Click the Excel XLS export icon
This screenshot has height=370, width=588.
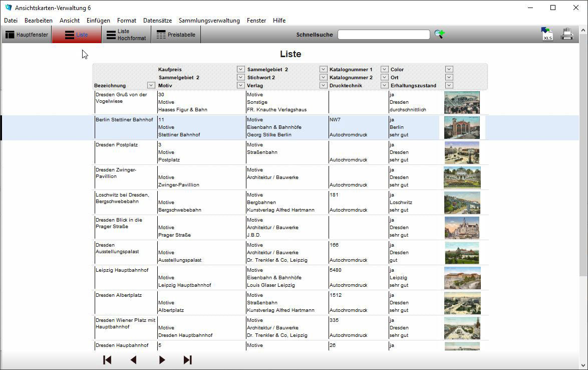tap(547, 34)
